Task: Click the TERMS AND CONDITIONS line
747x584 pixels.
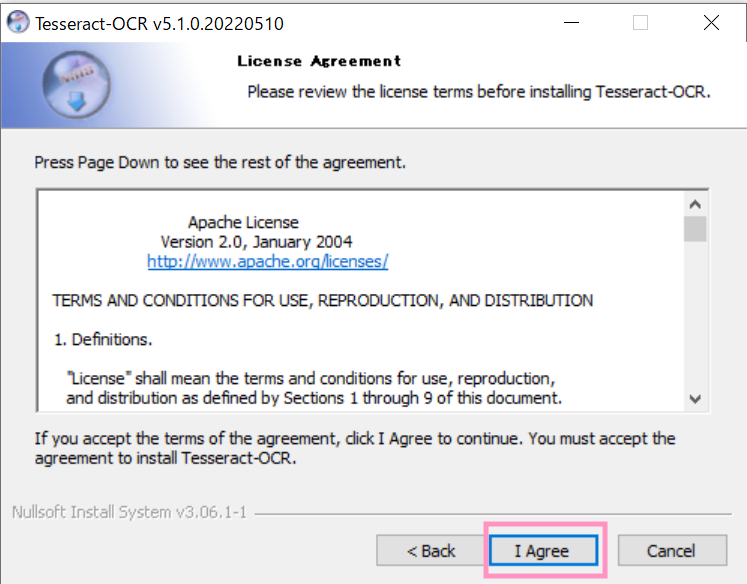Action: tap(323, 301)
